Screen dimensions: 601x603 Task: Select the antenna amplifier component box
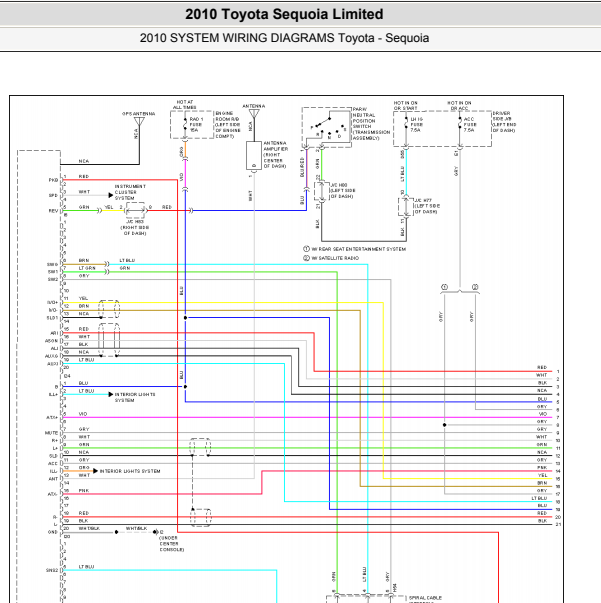tap(254, 155)
